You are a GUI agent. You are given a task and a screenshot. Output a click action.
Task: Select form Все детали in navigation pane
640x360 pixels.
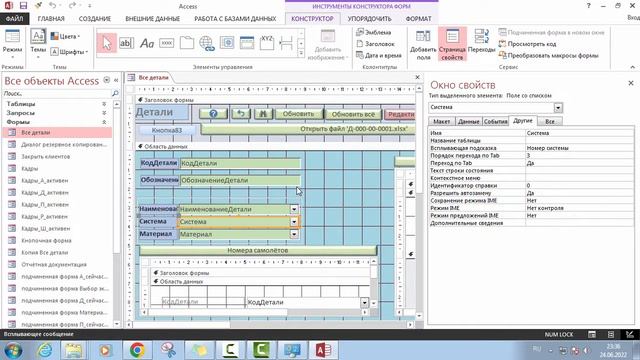57,132
